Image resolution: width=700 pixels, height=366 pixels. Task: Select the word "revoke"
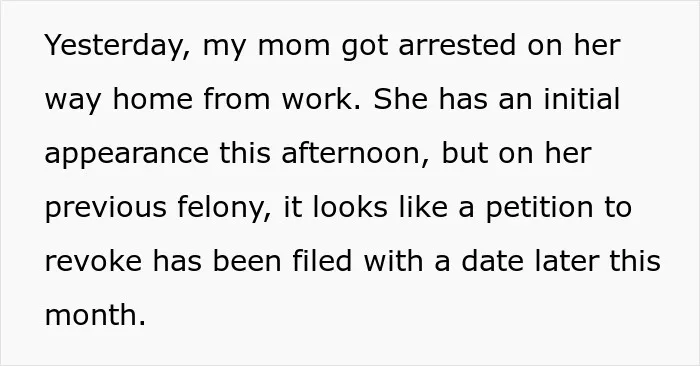pos(94,261)
